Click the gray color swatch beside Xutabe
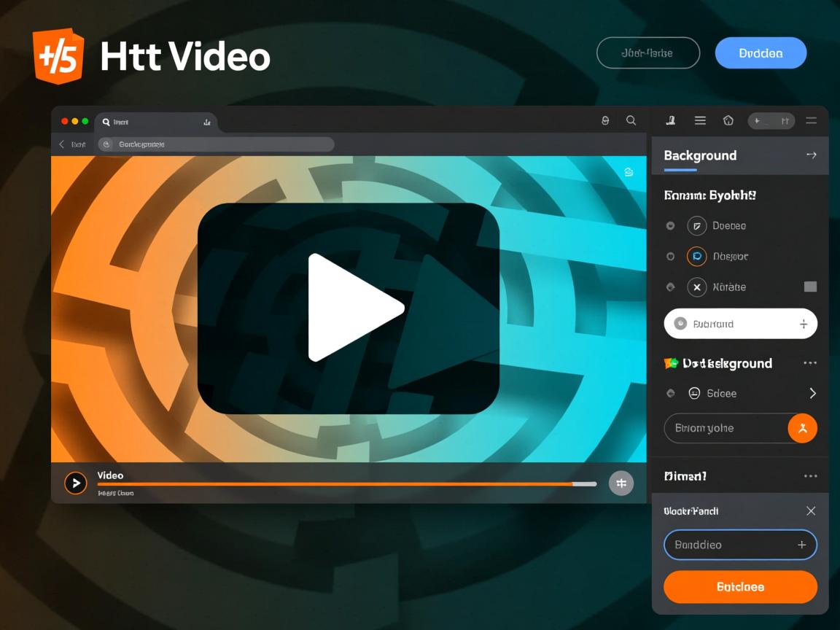The width and height of the screenshot is (840, 630). click(x=812, y=287)
